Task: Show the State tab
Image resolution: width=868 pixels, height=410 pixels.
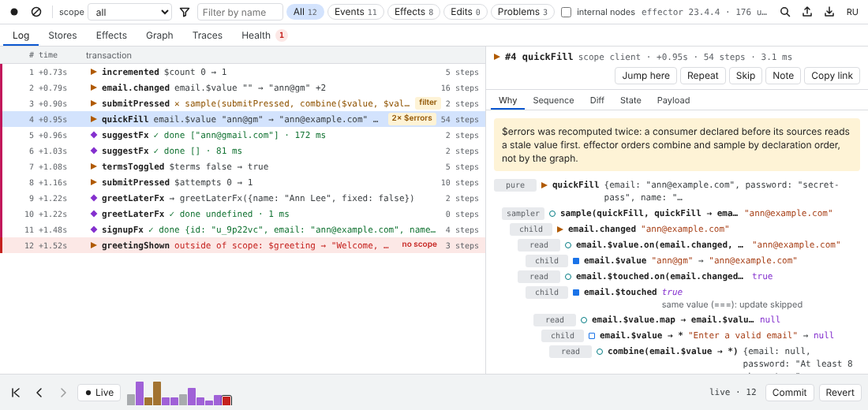Action: 630,100
